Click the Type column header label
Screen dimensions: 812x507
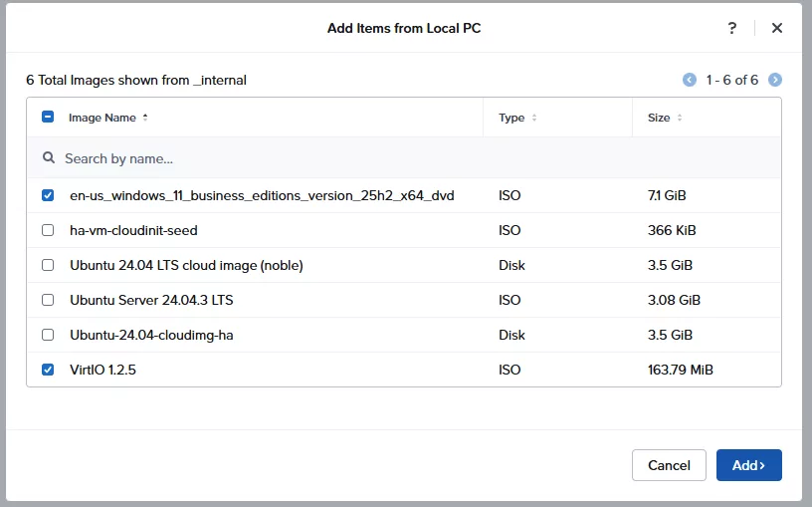click(x=511, y=118)
